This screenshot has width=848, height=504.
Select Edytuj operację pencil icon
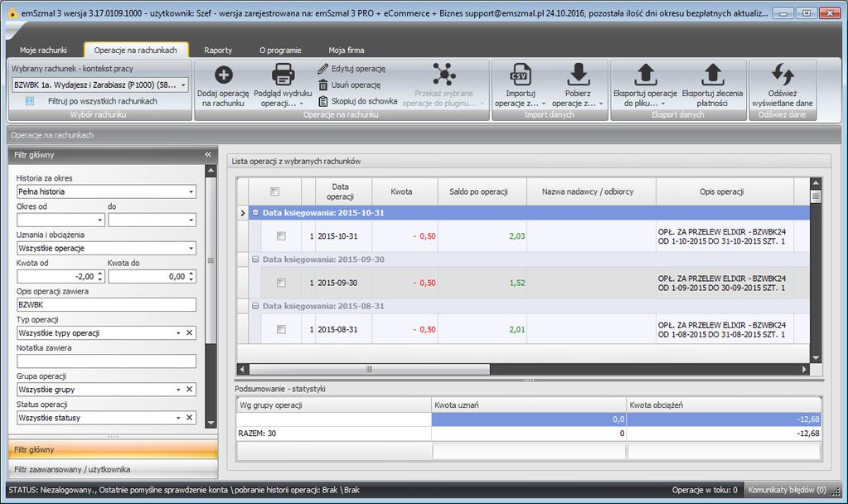[x=322, y=69]
